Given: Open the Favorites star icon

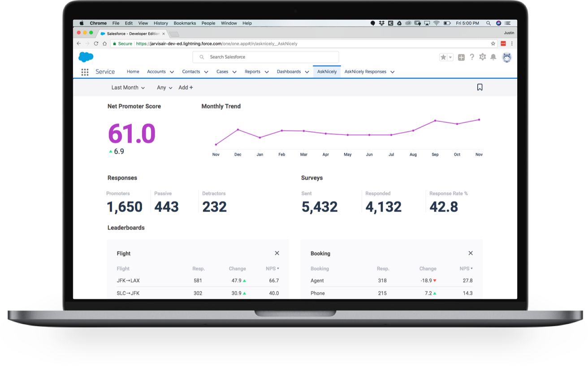Looking at the screenshot, I should 443,57.
